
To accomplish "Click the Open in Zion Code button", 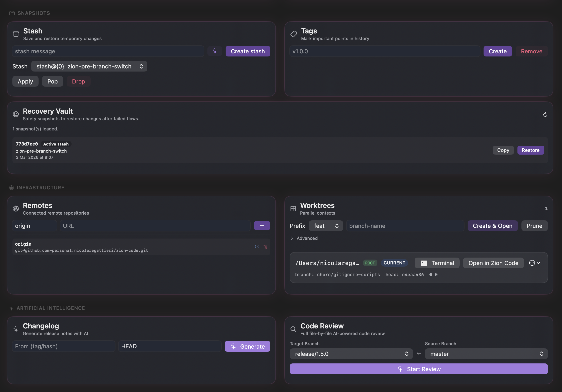I will pyautogui.click(x=493, y=263).
